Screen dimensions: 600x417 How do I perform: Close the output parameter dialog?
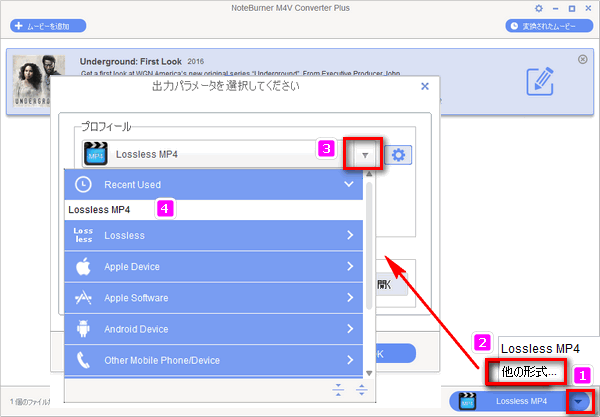425,86
